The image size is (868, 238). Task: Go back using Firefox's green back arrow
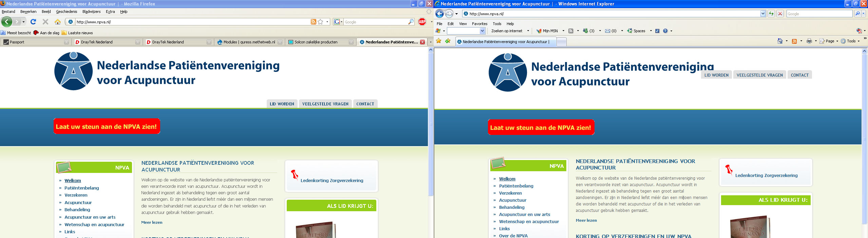pos(7,22)
